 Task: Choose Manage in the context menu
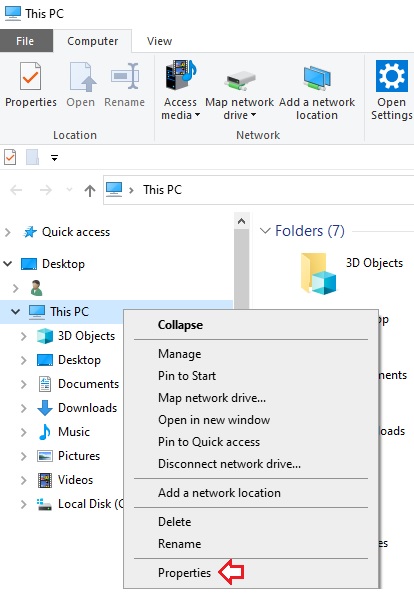[251, 354]
